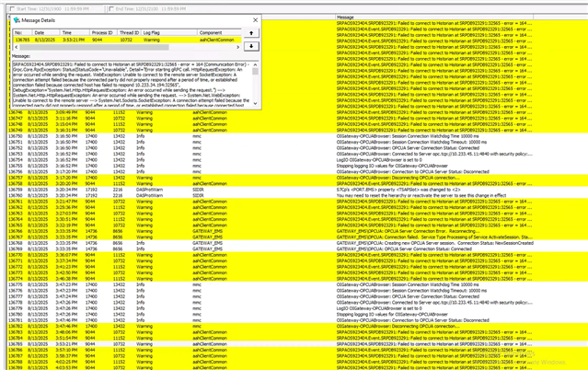Select log row number 136754

click(x=297, y=160)
